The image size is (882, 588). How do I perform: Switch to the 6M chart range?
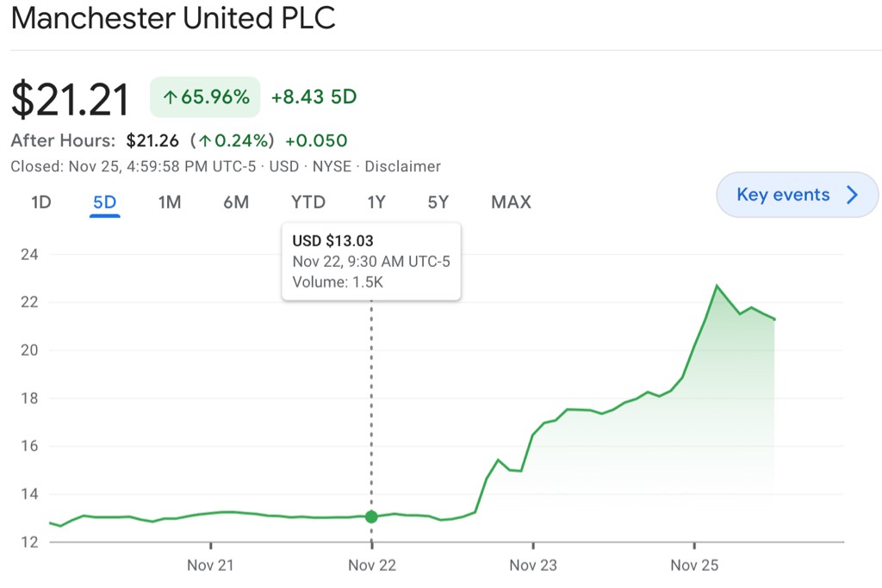point(236,202)
